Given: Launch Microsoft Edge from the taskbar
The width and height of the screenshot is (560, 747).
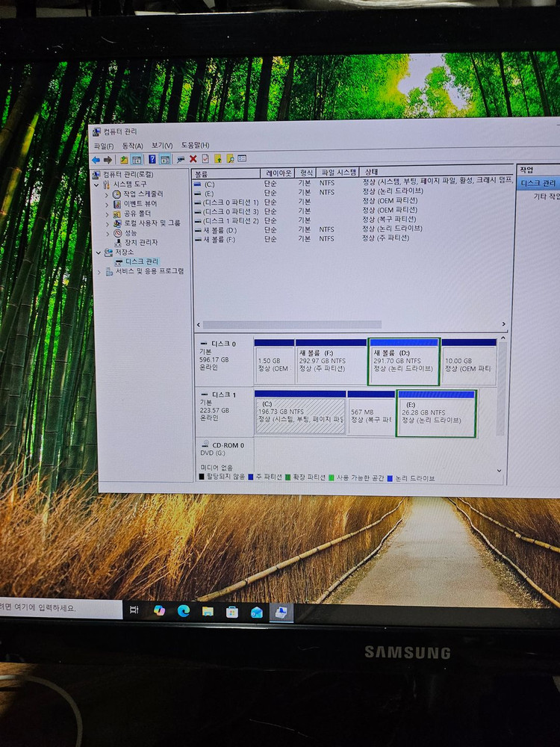Looking at the screenshot, I should point(184,611).
